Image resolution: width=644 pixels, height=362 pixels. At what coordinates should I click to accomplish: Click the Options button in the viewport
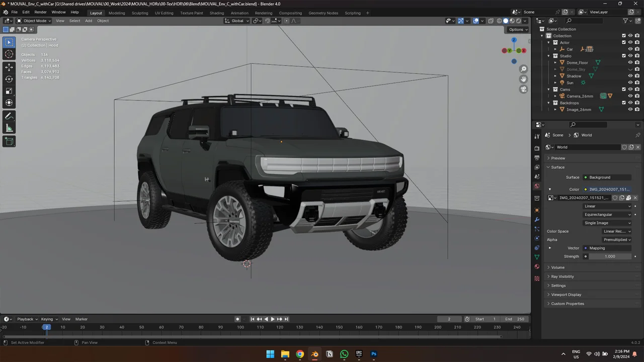tap(517, 29)
